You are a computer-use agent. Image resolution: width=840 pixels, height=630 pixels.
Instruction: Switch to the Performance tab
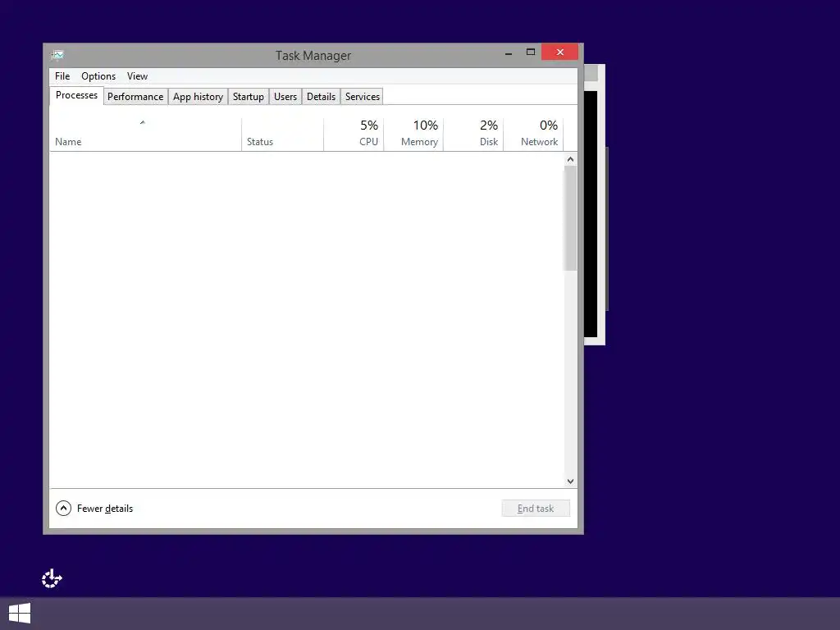[x=135, y=97]
